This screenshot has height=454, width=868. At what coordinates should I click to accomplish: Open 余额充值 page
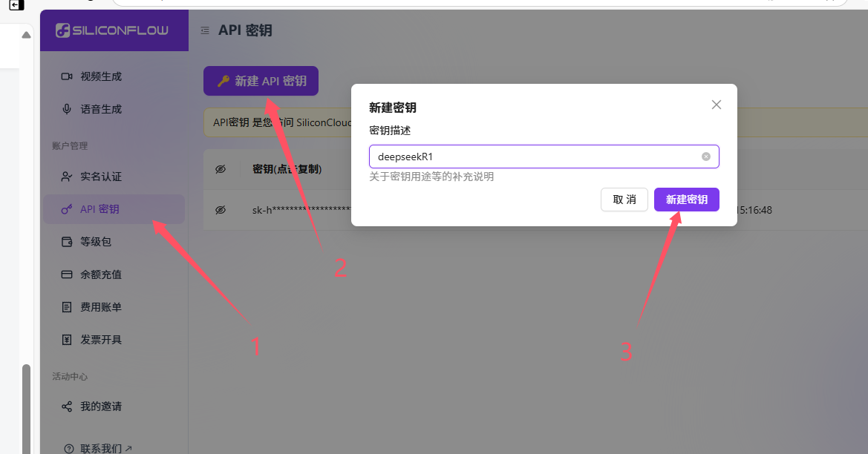pyautogui.click(x=114, y=274)
